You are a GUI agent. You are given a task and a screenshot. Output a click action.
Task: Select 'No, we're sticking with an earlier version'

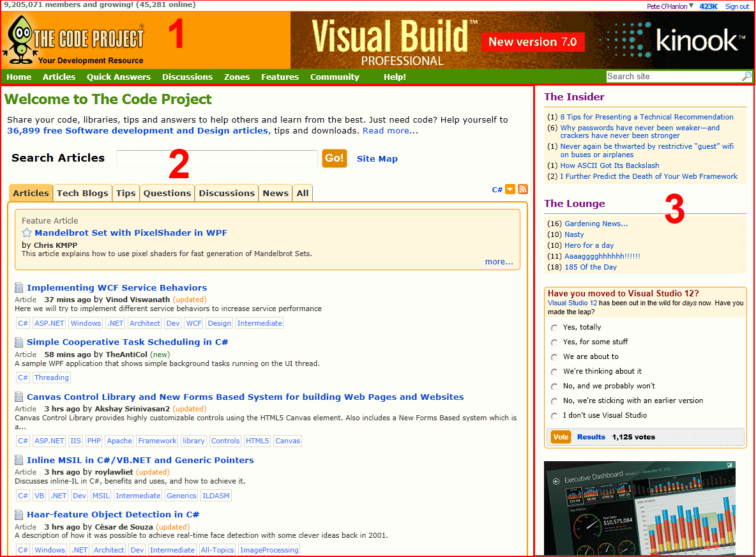(554, 401)
